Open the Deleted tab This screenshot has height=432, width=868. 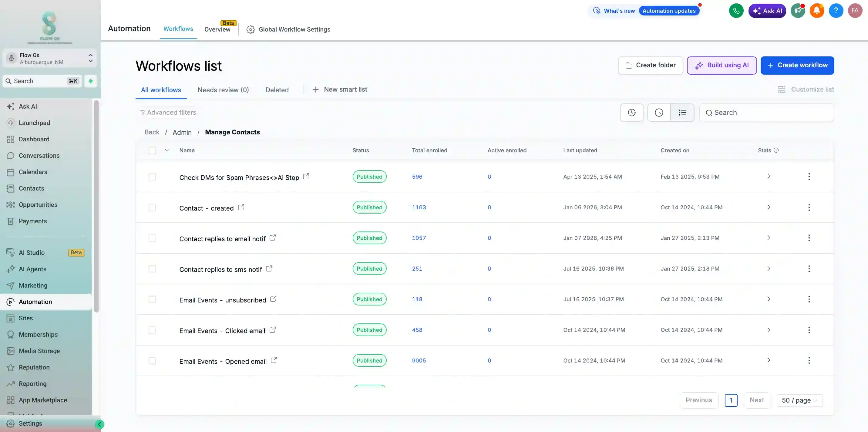tap(277, 90)
